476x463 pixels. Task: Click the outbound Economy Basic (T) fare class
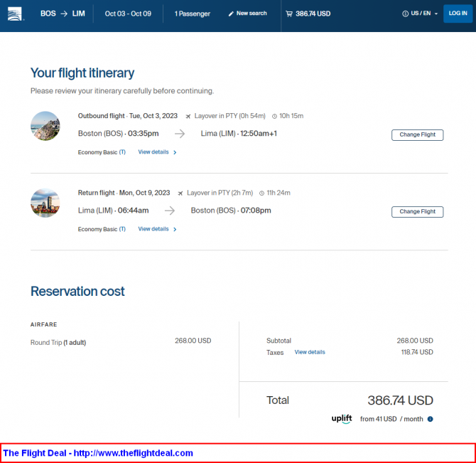click(102, 152)
